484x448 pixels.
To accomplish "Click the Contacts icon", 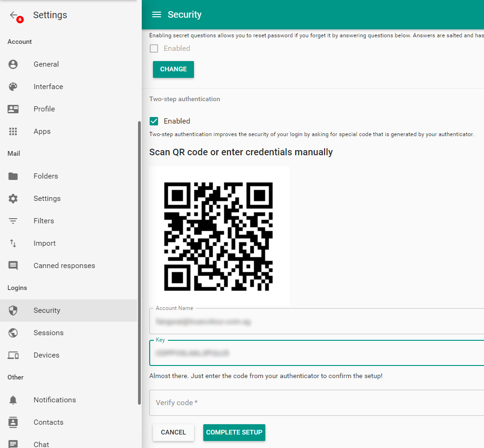I will coord(13,422).
